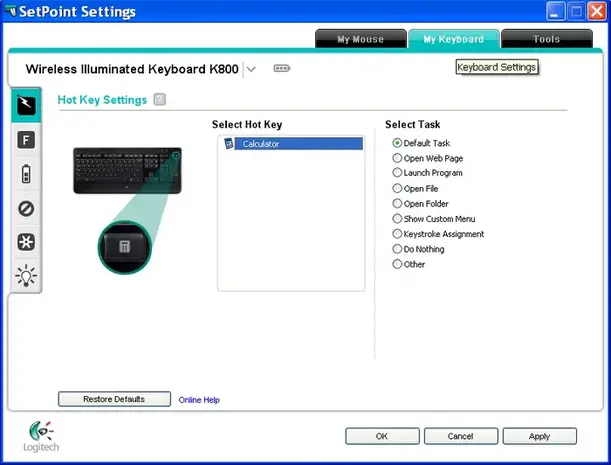Image resolution: width=611 pixels, height=465 pixels.
Task: Open the Online Help link
Action: coord(199,400)
